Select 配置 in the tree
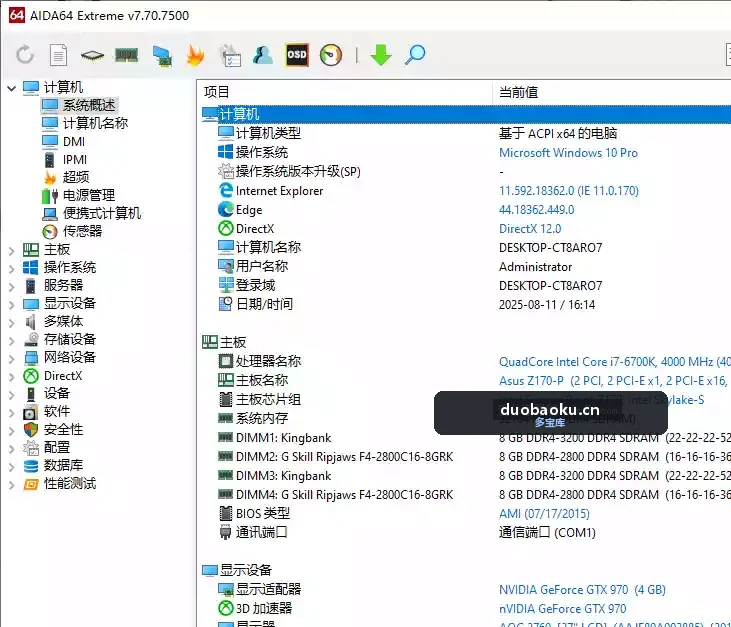731x627 pixels. (56, 448)
